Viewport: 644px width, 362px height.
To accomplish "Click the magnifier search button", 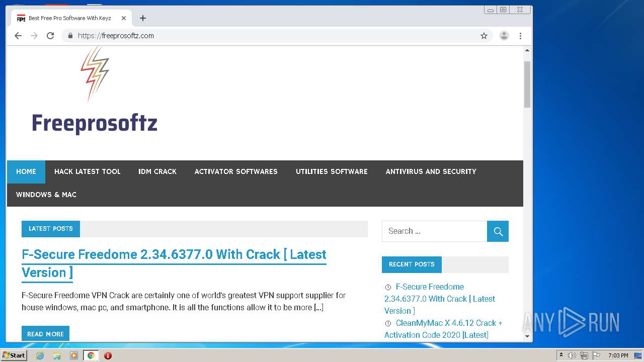I will point(498,231).
